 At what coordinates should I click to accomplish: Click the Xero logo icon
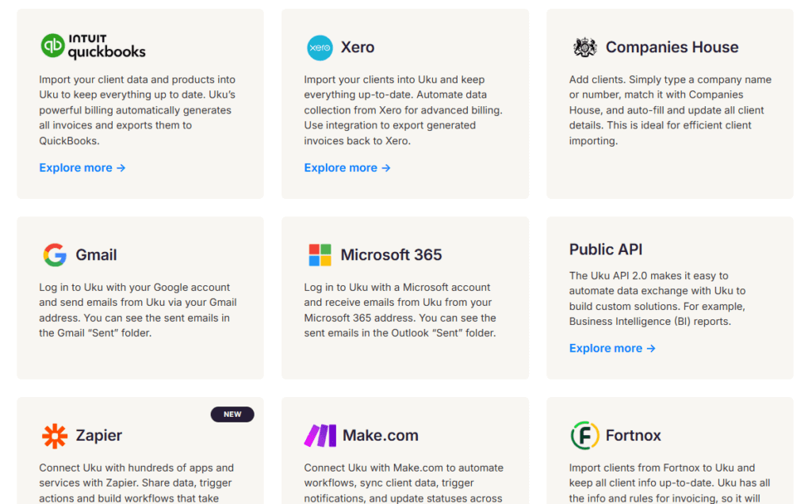click(320, 48)
